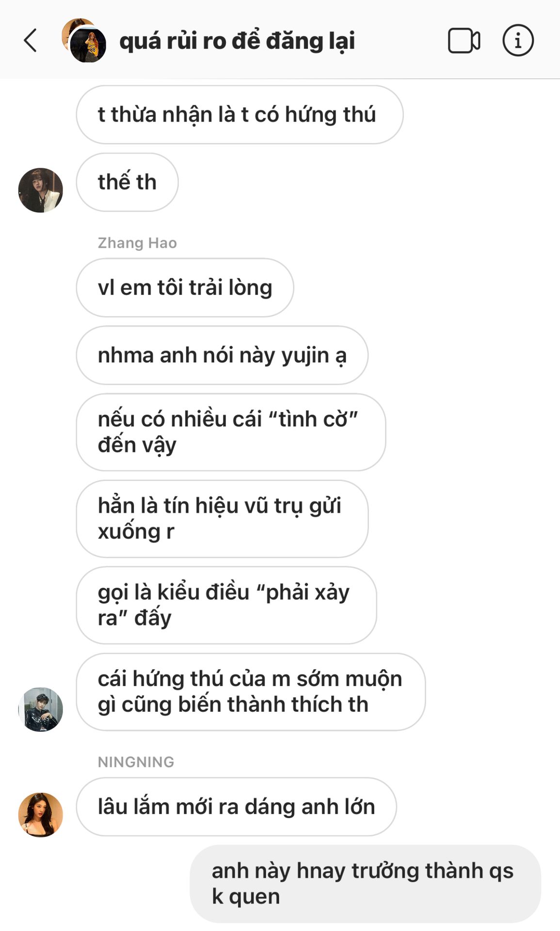Select message "cái hứng thú của m sớm muộn"
Screen dimensions: 560x931
[x=251, y=691]
